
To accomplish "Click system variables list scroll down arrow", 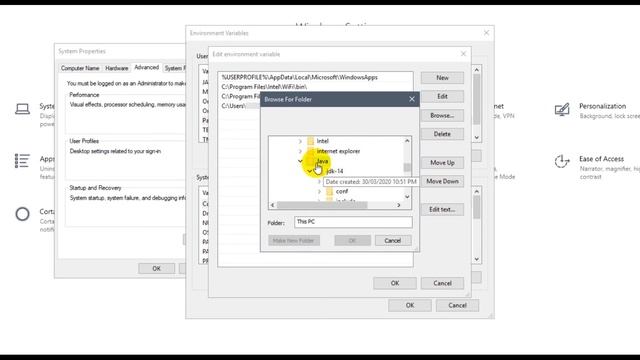I will point(477,259).
